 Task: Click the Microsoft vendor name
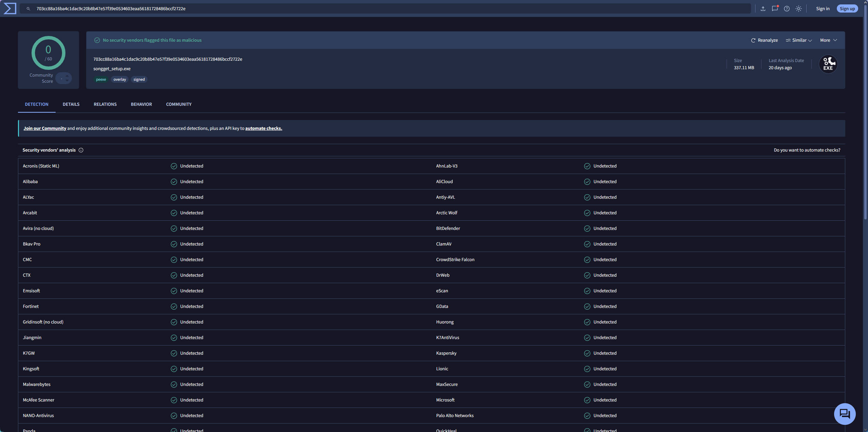click(x=445, y=400)
